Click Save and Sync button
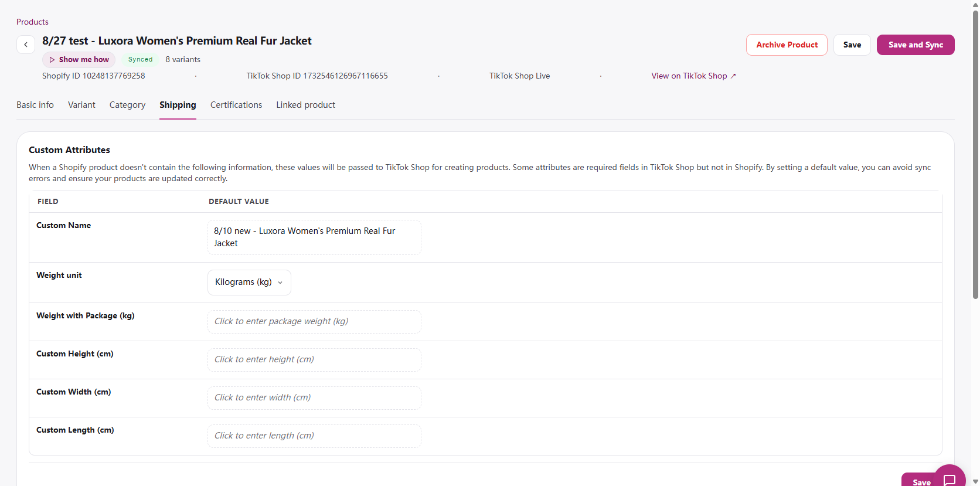This screenshot has width=980, height=486. (916, 45)
